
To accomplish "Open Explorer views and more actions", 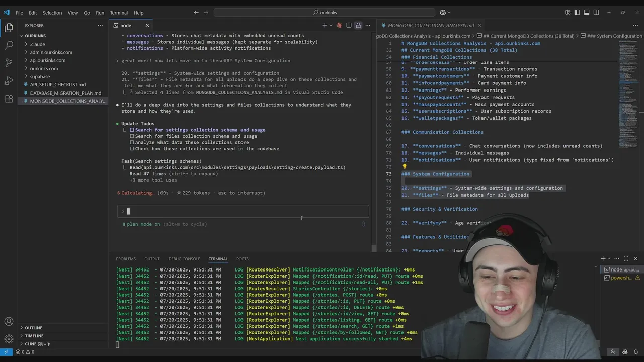I will point(100,25).
